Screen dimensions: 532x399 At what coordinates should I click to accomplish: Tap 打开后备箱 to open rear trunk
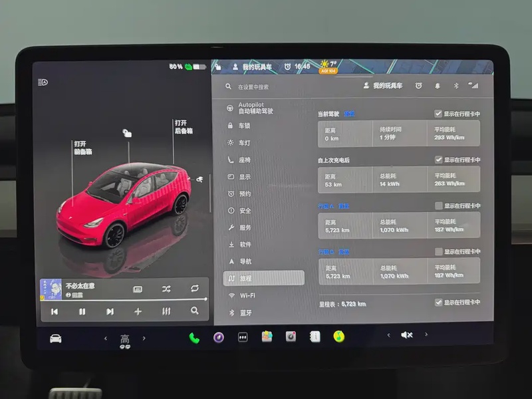[184, 126]
